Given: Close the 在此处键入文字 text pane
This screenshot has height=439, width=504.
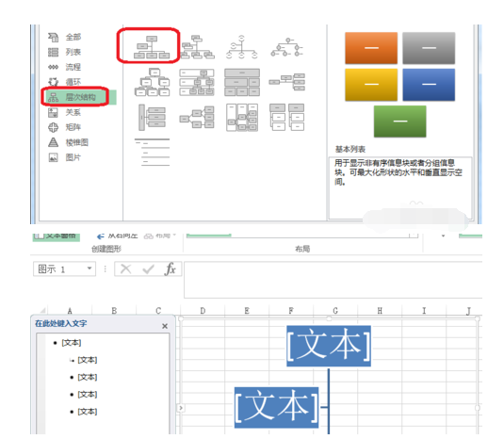Looking at the screenshot, I should click(165, 326).
